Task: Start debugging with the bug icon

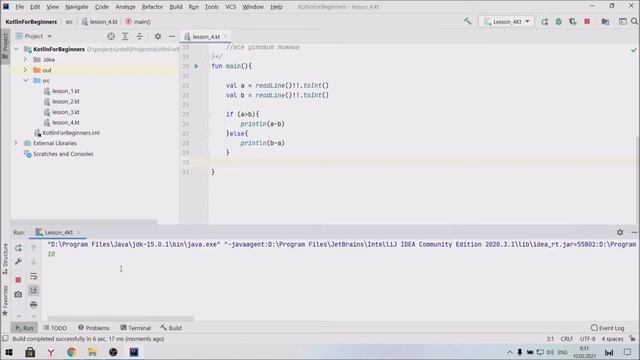Action: coord(558,21)
